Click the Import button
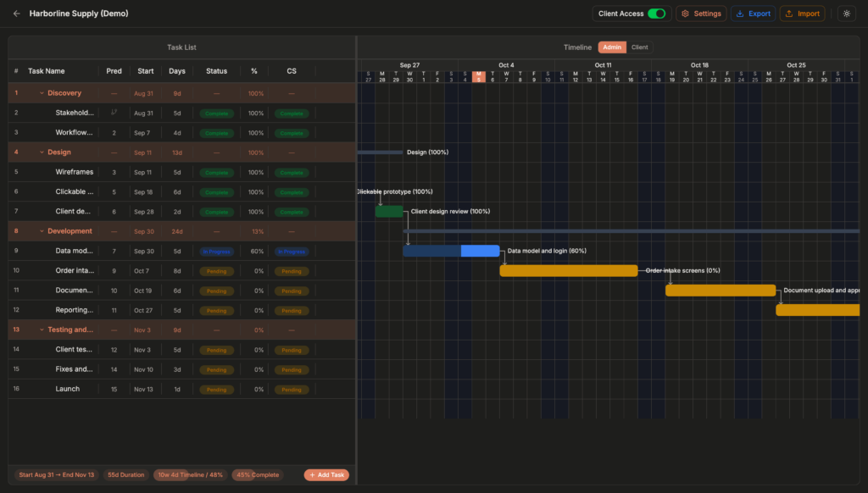Screen dimensions: 868x493 [802, 14]
